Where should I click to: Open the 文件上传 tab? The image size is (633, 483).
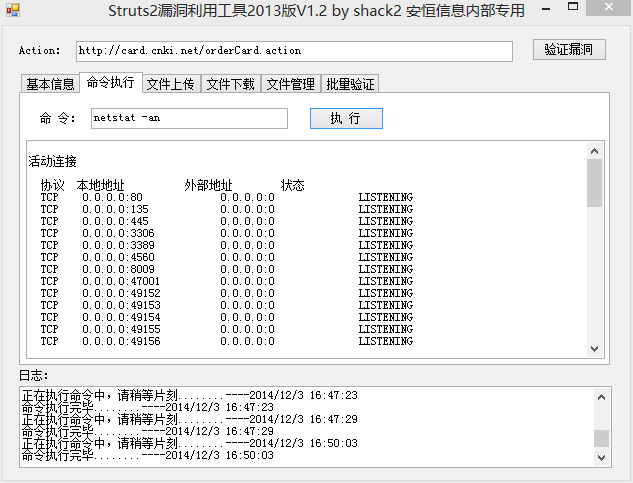tap(171, 84)
